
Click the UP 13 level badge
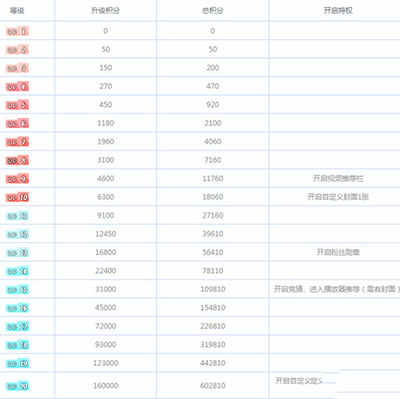point(17,253)
